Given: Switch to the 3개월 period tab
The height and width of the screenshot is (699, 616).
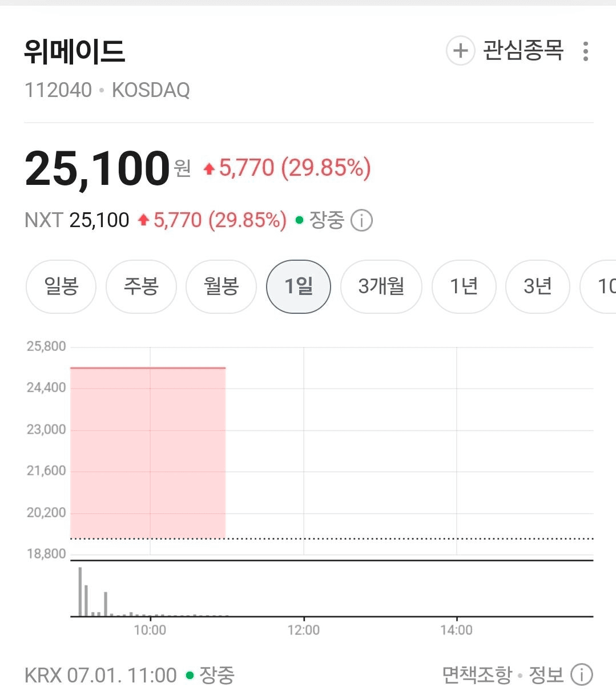Looking at the screenshot, I should click(x=381, y=286).
